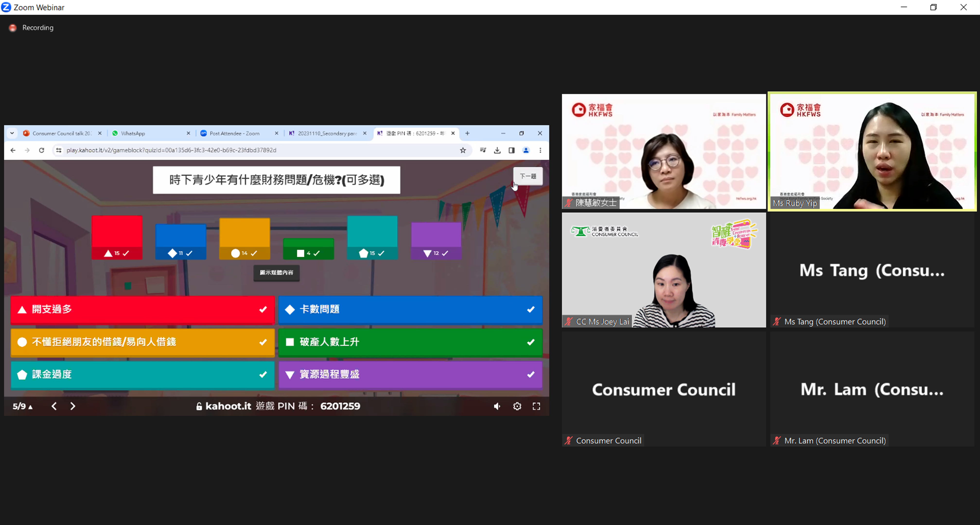Screen dimensions: 980x525
Task: Go back in the browser
Action: point(13,150)
